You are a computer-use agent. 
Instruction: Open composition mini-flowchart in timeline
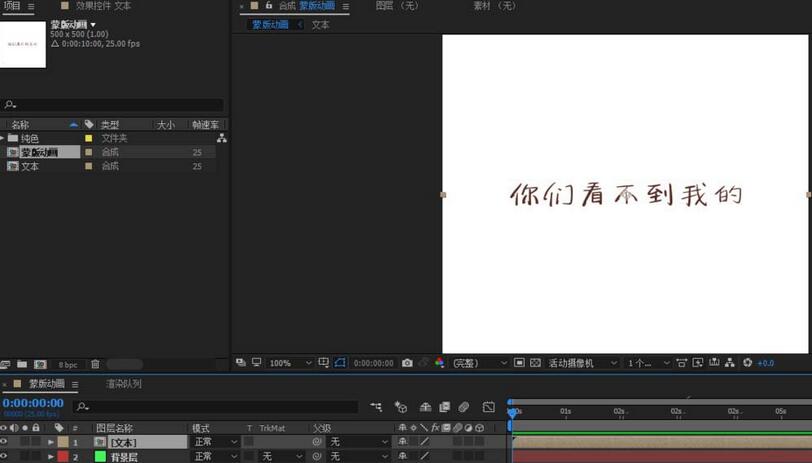point(376,407)
